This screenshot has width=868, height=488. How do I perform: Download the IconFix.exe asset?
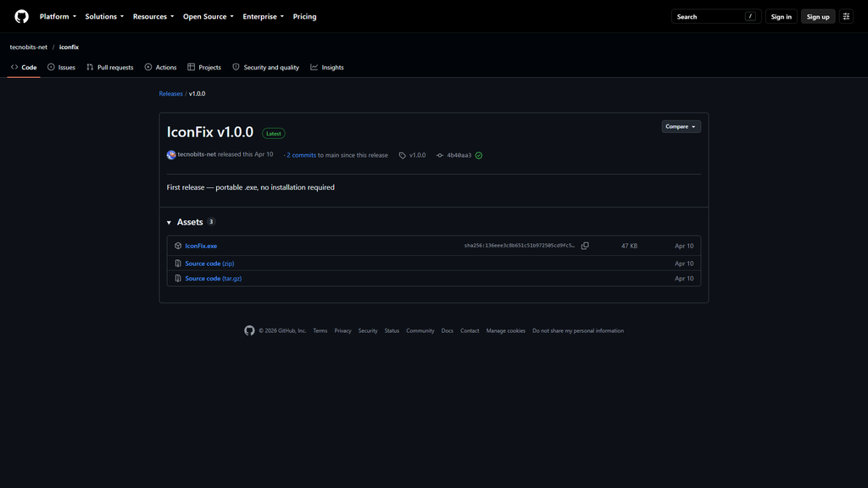pyautogui.click(x=201, y=246)
